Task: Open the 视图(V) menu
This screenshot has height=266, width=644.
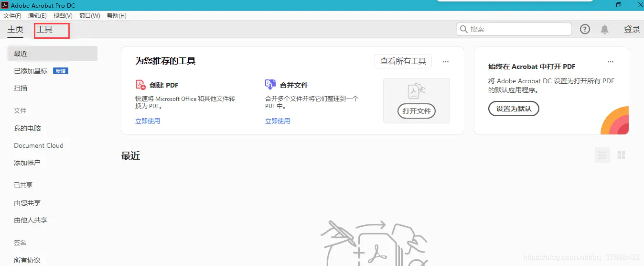Action: (63, 16)
